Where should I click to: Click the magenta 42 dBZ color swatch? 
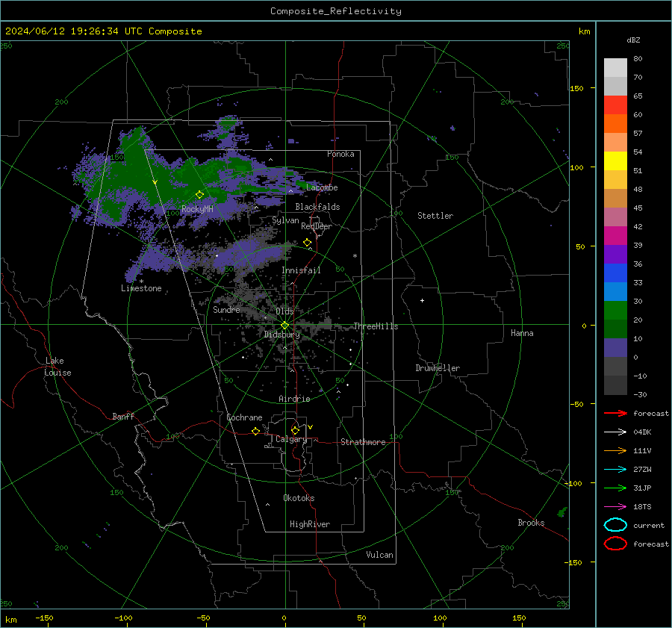tap(615, 236)
